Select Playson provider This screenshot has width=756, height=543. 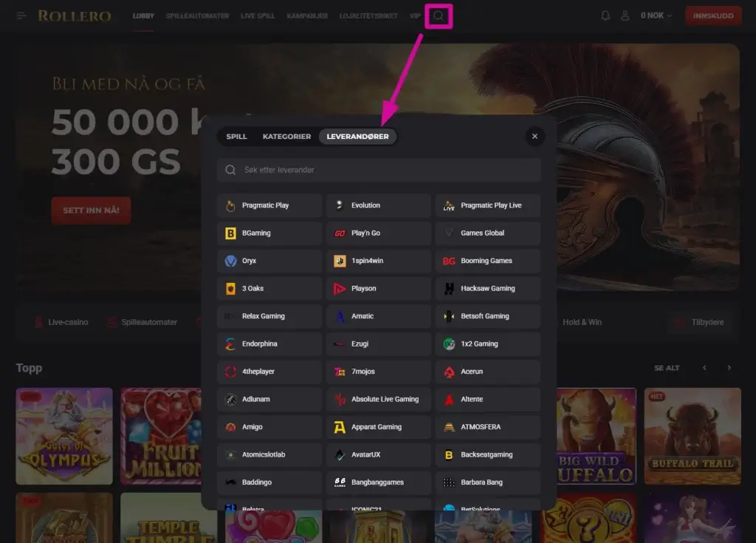[x=379, y=289]
